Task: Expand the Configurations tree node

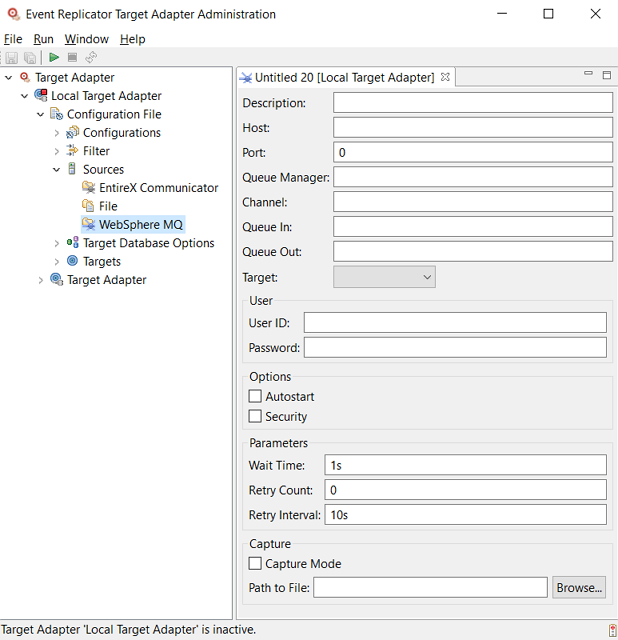Action: point(57,133)
